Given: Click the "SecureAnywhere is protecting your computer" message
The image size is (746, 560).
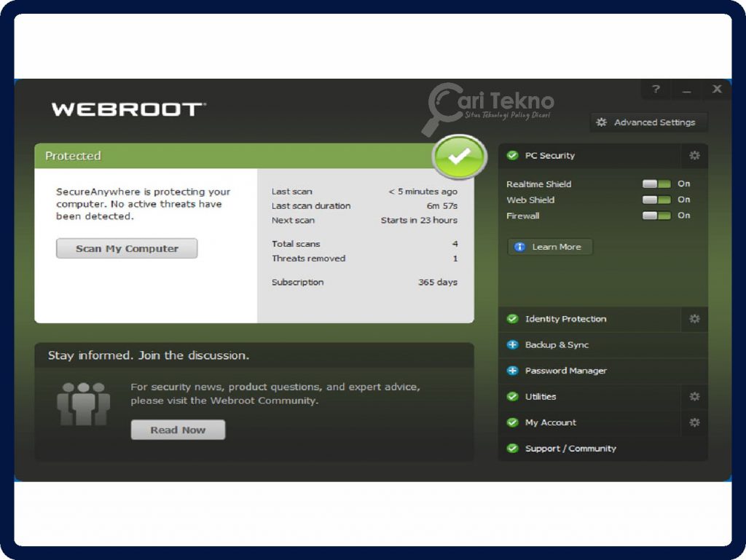Looking at the screenshot, I should [144, 204].
